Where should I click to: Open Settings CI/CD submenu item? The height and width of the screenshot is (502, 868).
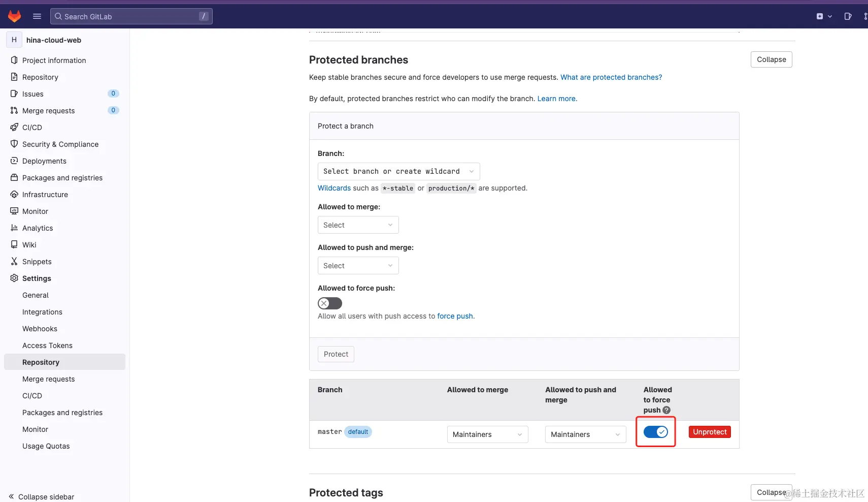click(x=32, y=396)
